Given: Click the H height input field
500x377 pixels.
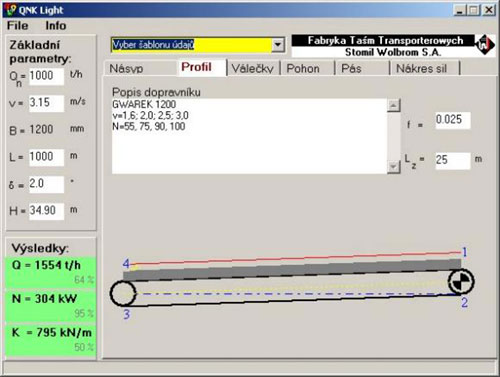Looking at the screenshot, I should (46, 211).
